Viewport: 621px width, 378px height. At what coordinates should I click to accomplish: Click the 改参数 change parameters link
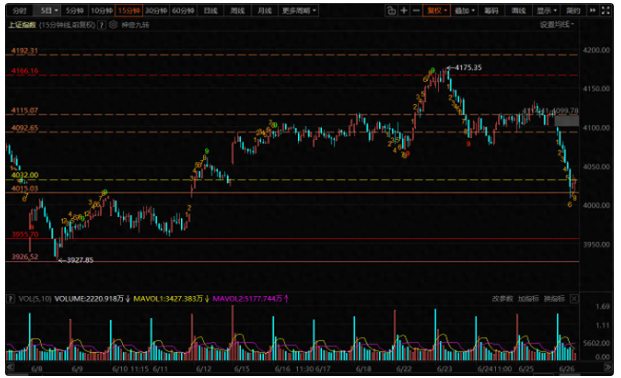tap(502, 299)
